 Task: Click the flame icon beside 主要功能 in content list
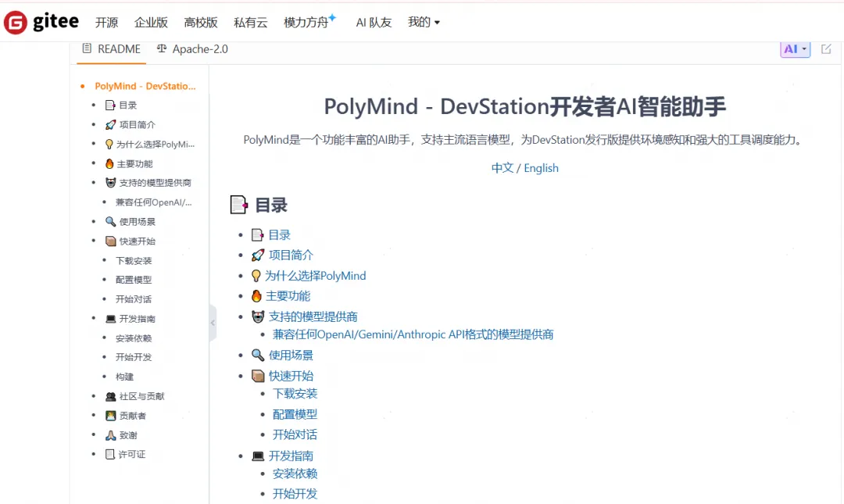tap(256, 296)
